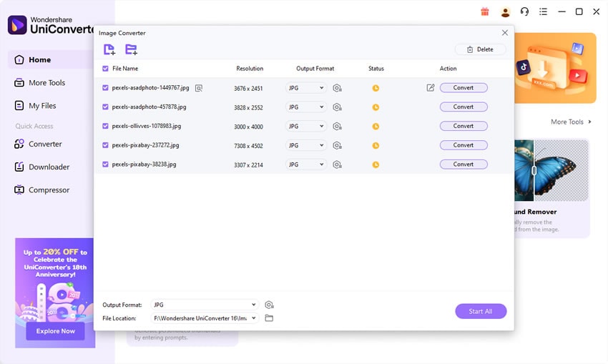Click the edit icon beside first Convert button
The image size is (608, 364).
431,88
